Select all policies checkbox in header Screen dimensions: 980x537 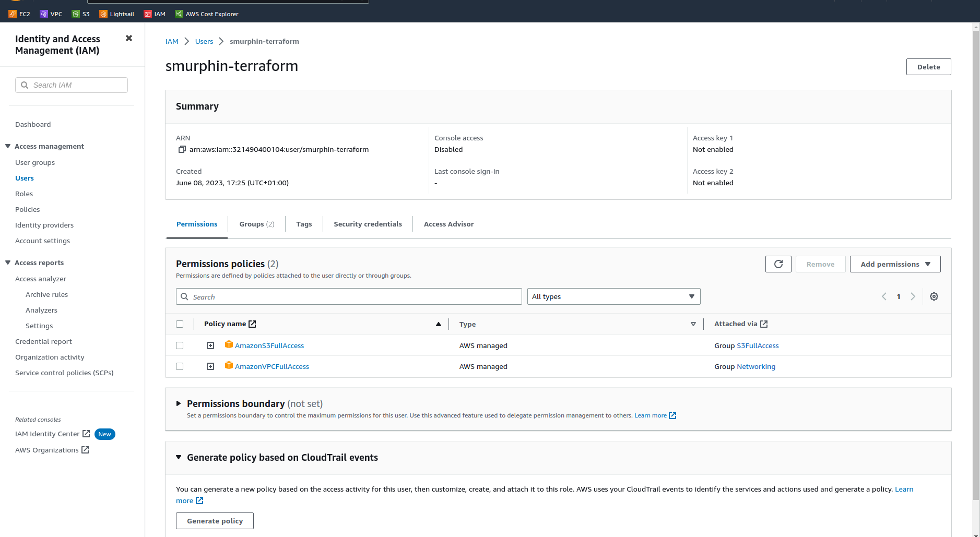180,324
